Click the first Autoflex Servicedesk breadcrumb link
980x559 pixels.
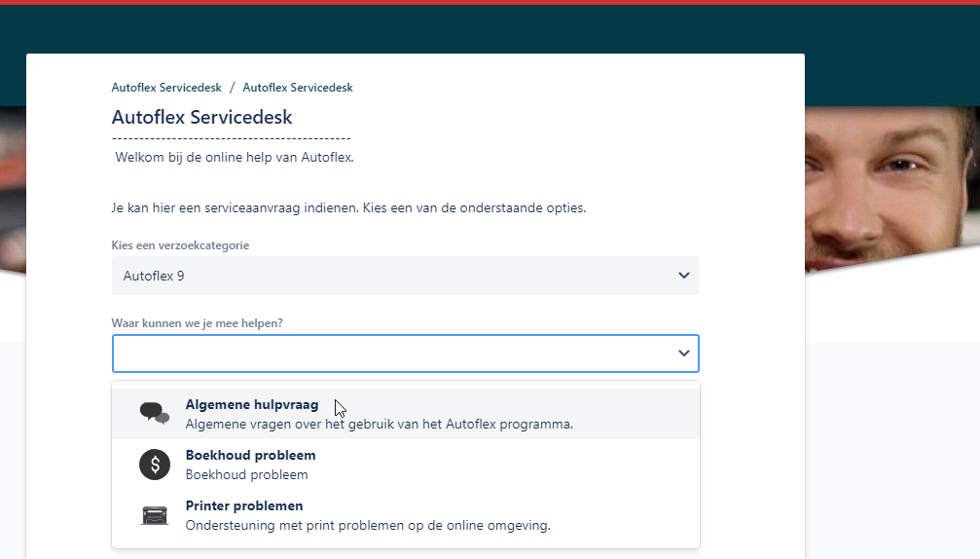(x=166, y=88)
